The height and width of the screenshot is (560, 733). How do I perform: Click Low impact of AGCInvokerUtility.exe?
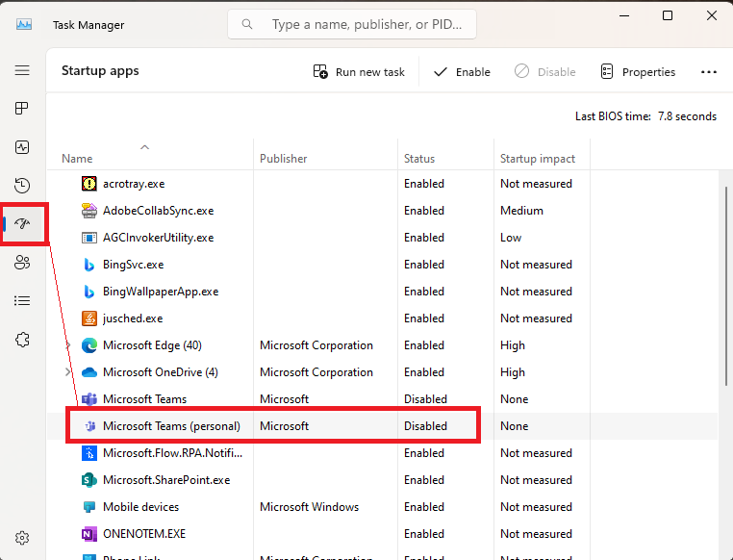[511, 238]
